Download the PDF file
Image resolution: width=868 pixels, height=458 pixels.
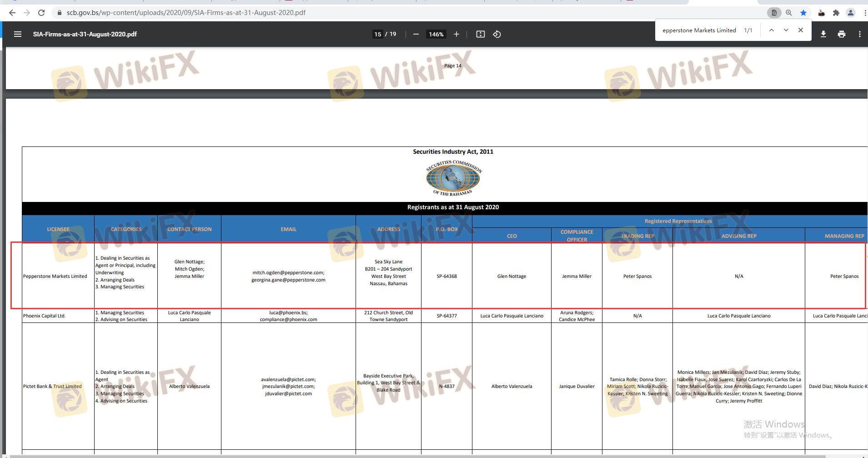point(823,34)
